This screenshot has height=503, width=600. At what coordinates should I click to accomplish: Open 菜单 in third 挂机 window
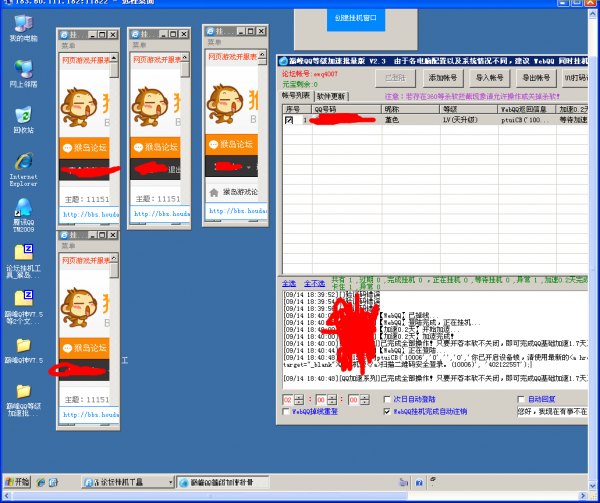coord(214,42)
